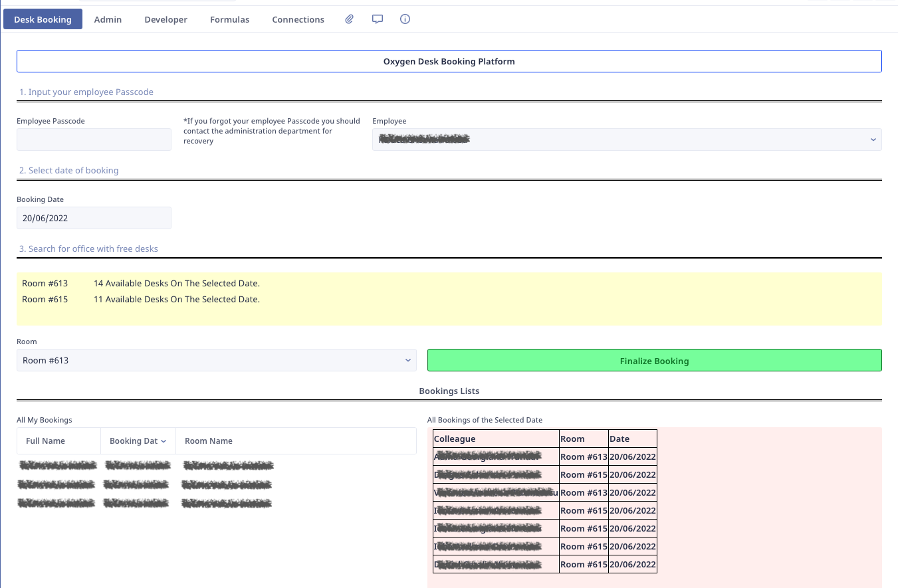This screenshot has width=898, height=588.
Task: Click the Oxygen Desk Booking Platform title bar
Action: (449, 61)
